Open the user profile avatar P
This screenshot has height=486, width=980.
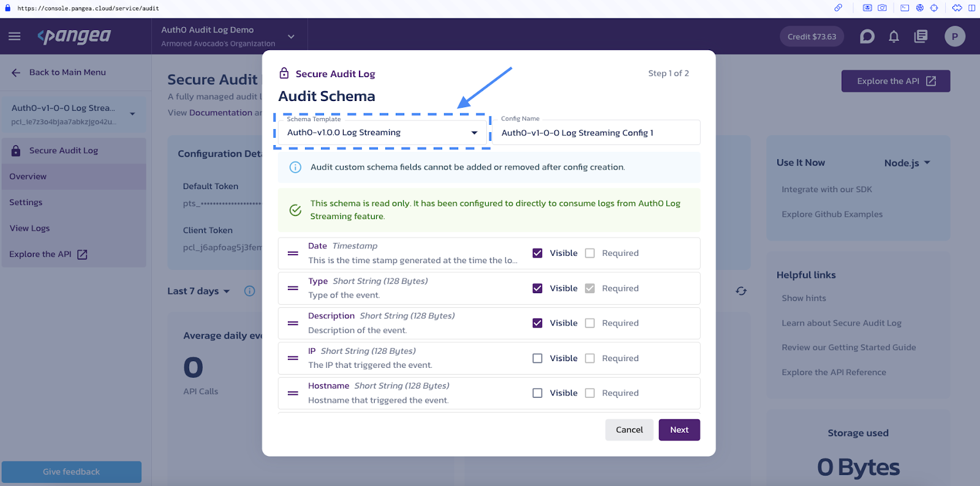(954, 37)
